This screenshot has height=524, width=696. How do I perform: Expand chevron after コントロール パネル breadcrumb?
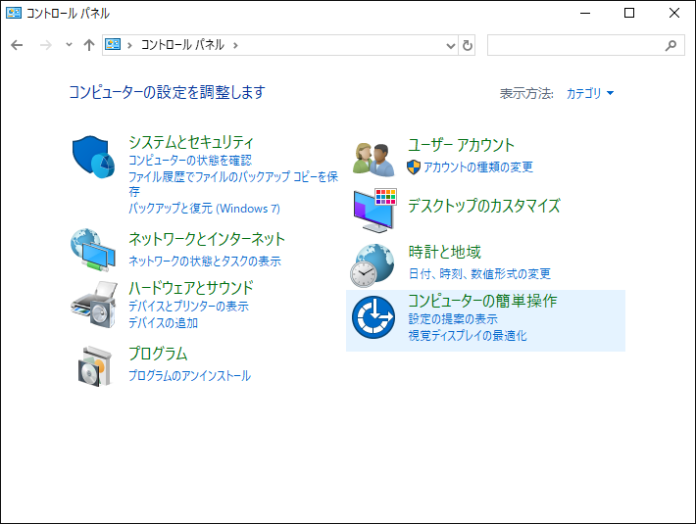pyautogui.click(x=236, y=45)
